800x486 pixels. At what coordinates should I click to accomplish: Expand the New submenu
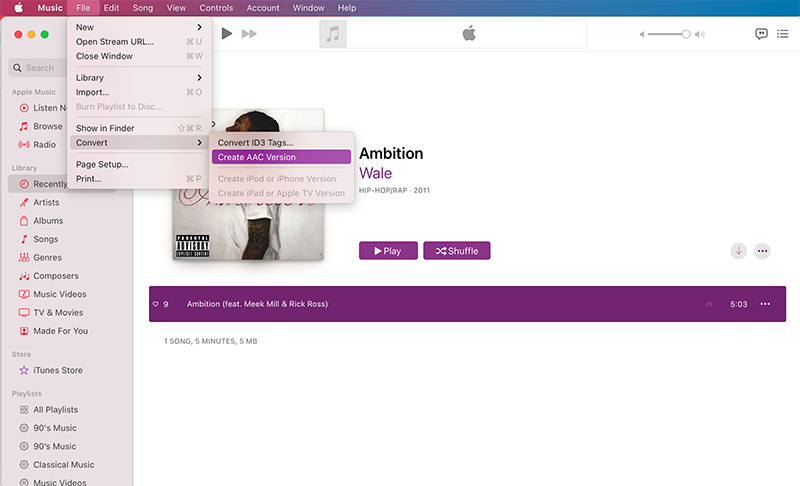pos(139,27)
